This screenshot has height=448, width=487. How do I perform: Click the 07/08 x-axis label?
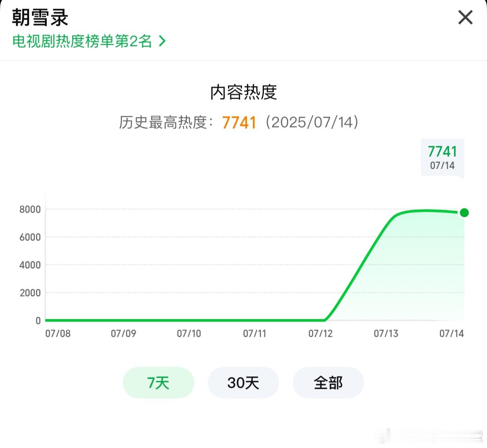click(x=58, y=333)
